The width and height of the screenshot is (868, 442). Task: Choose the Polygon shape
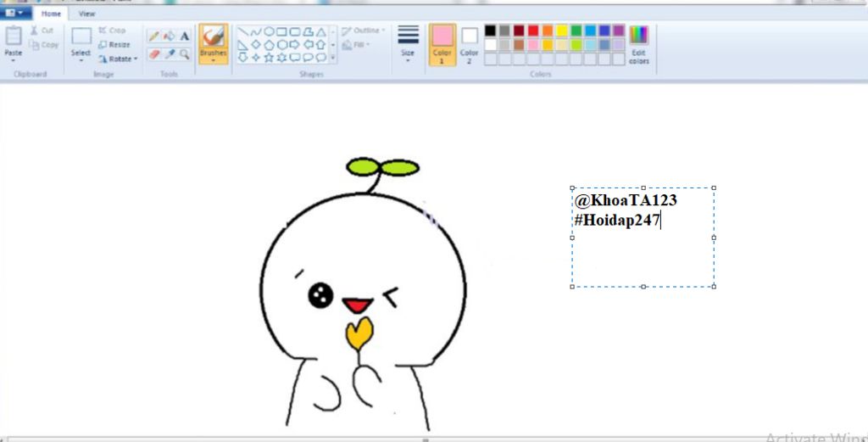309,31
